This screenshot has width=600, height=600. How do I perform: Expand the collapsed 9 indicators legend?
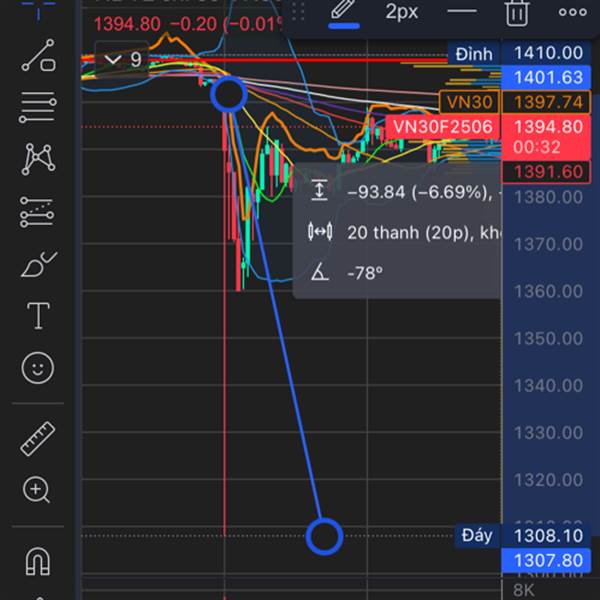point(122,59)
